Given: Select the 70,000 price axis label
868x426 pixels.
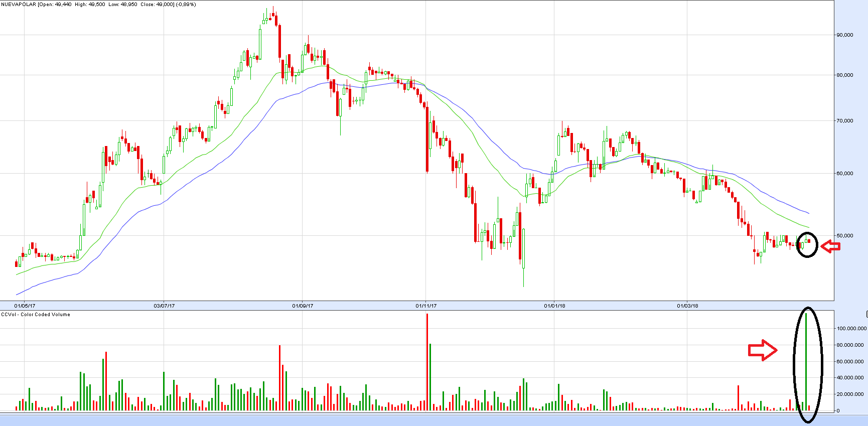Looking at the screenshot, I should [845, 121].
